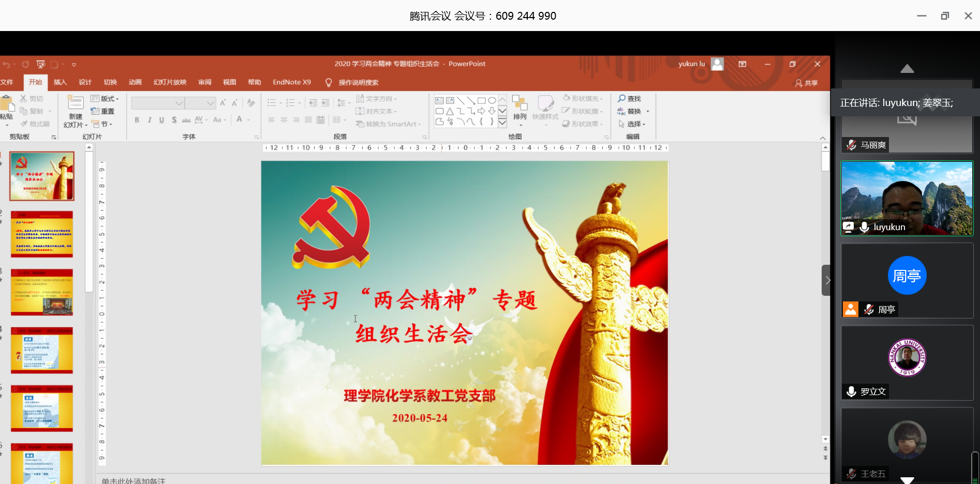Viewport: 980px width, 484px height.
Task: Click the Cut (剪切) scissors icon
Action: [24, 98]
